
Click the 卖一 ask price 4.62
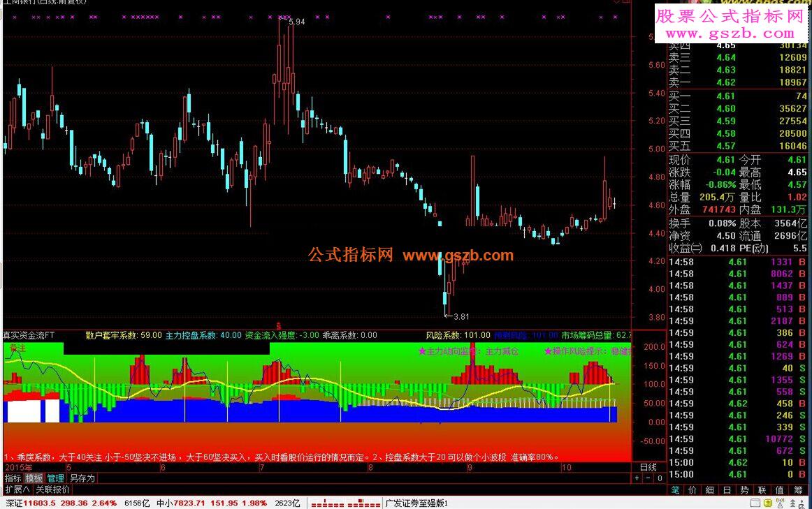pos(725,82)
